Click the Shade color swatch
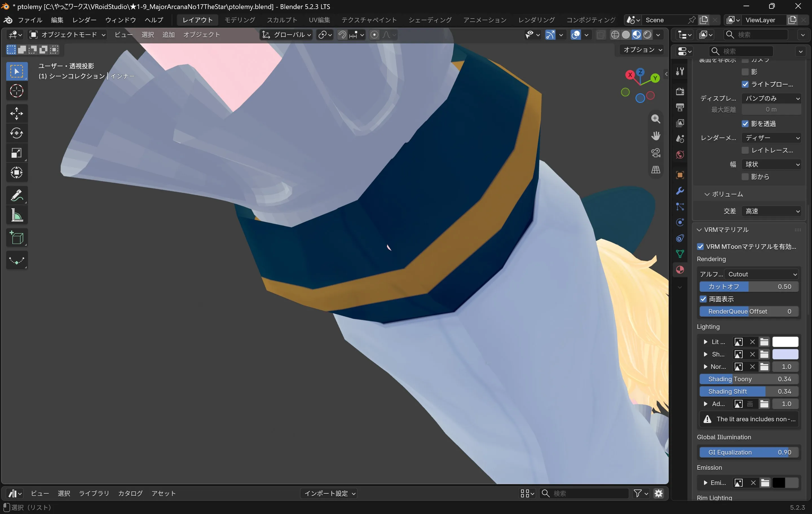 point(785,354)
